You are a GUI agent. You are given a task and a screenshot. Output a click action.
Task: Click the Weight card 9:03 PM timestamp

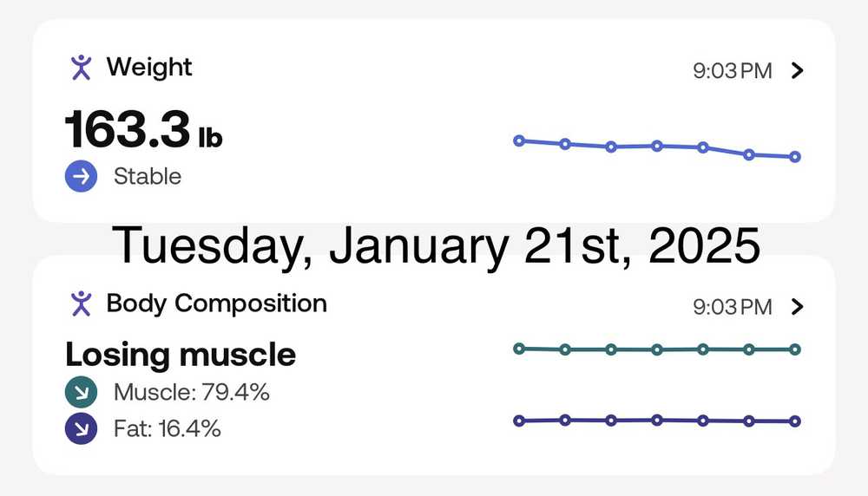[732, 71]
